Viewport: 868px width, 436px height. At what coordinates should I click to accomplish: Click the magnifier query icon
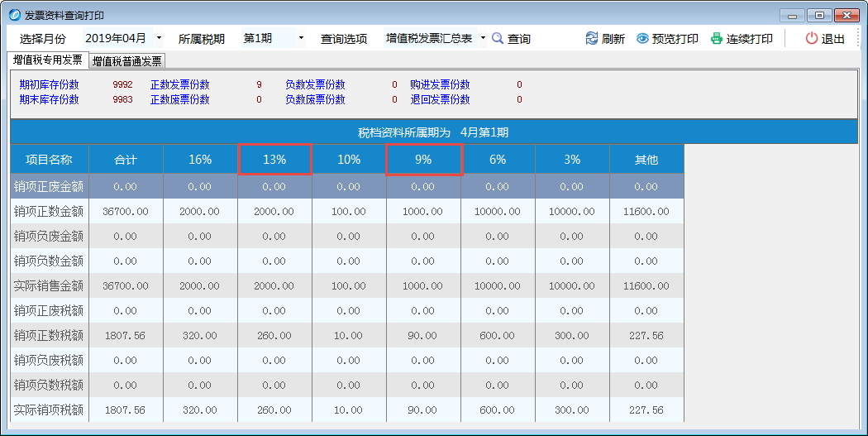(x=498, y=39)
